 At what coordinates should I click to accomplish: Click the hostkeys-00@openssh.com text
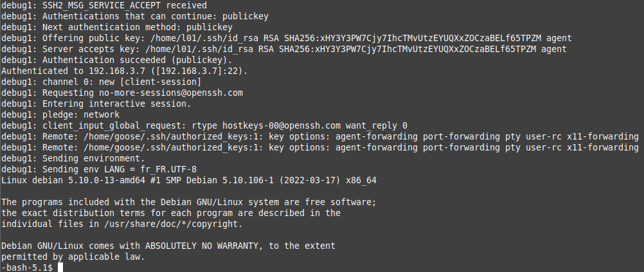[282, 125]
